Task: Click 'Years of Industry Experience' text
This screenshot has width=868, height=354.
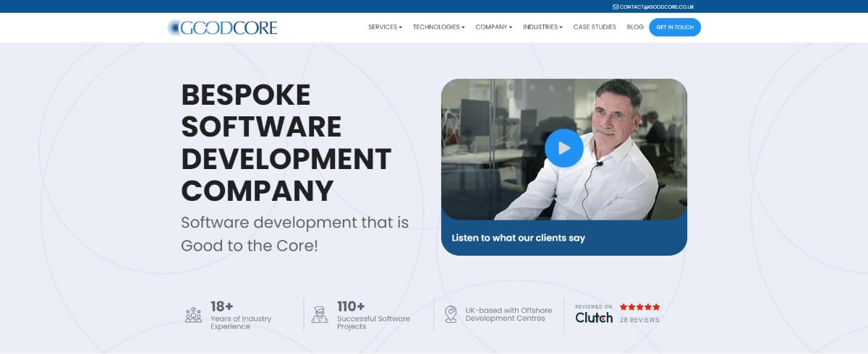Action: (241, 322)
